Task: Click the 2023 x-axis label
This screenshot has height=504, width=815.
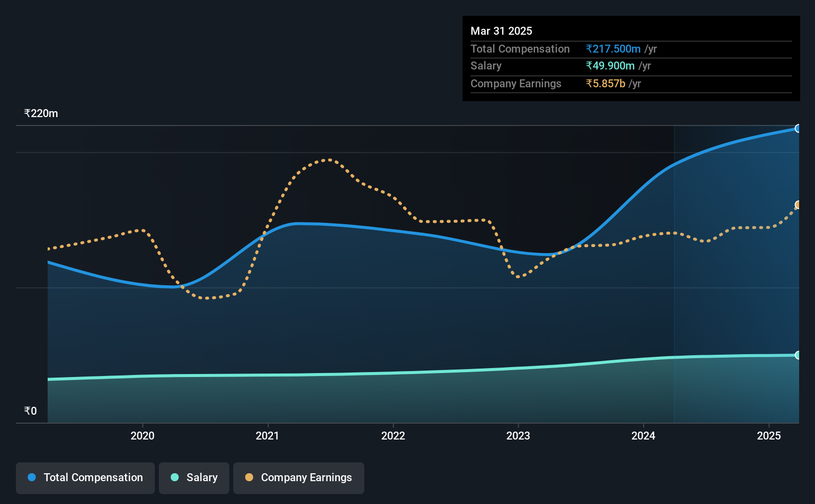Action: (518, 436)
